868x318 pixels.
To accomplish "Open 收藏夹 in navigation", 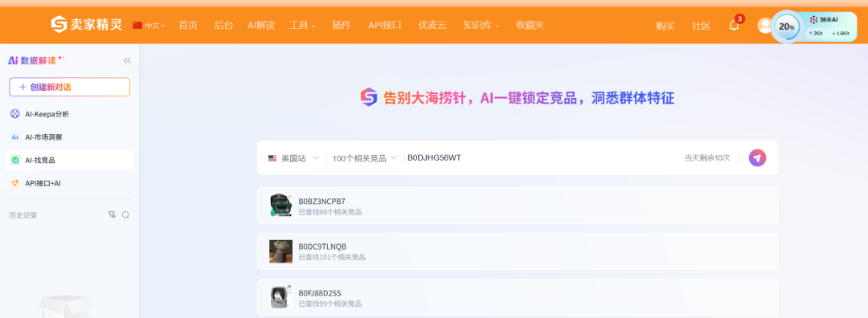I will click(530, 25).
